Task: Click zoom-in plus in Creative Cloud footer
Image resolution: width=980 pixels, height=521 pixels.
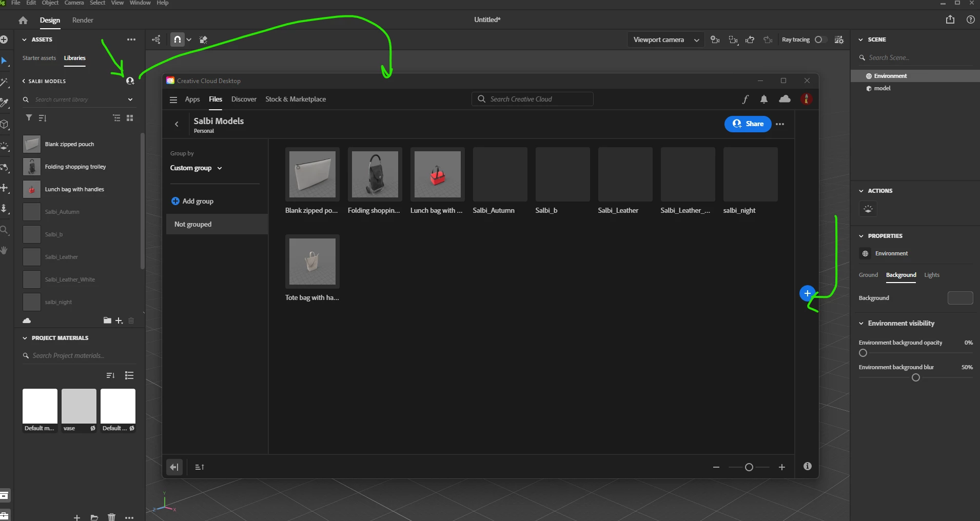Action: point(782,467)
